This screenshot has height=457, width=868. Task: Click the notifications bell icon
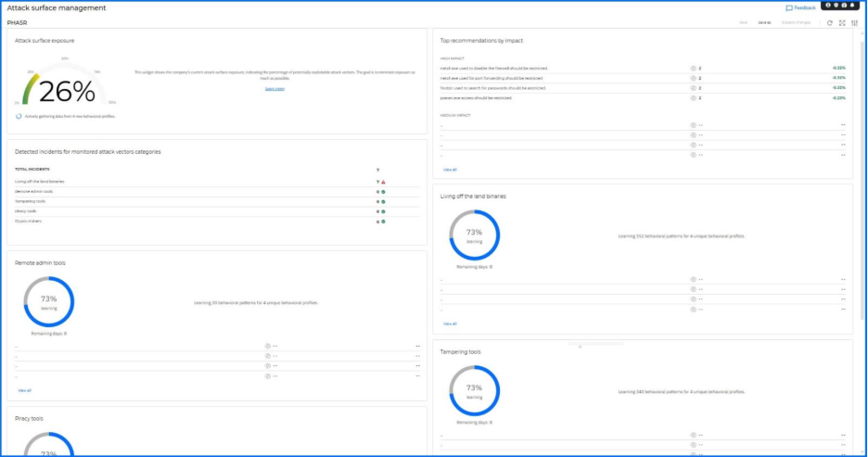(852, 6)
